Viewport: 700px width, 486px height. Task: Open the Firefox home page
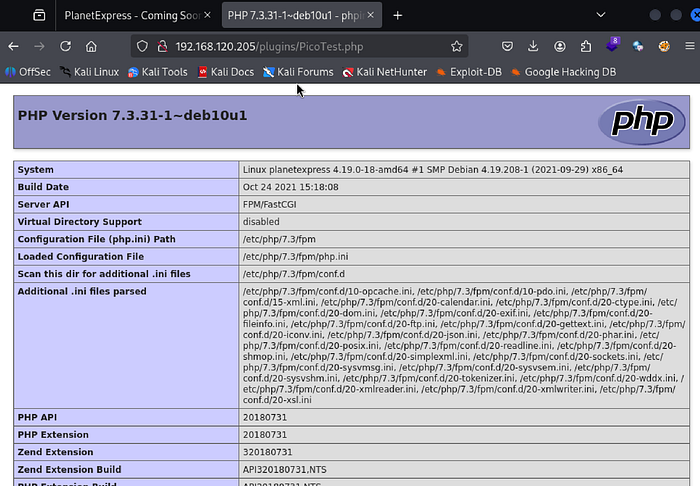[92, 46]
